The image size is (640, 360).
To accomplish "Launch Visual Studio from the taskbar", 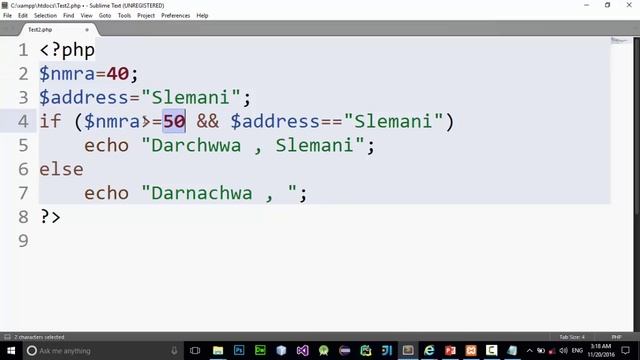I will pos(302,351).
